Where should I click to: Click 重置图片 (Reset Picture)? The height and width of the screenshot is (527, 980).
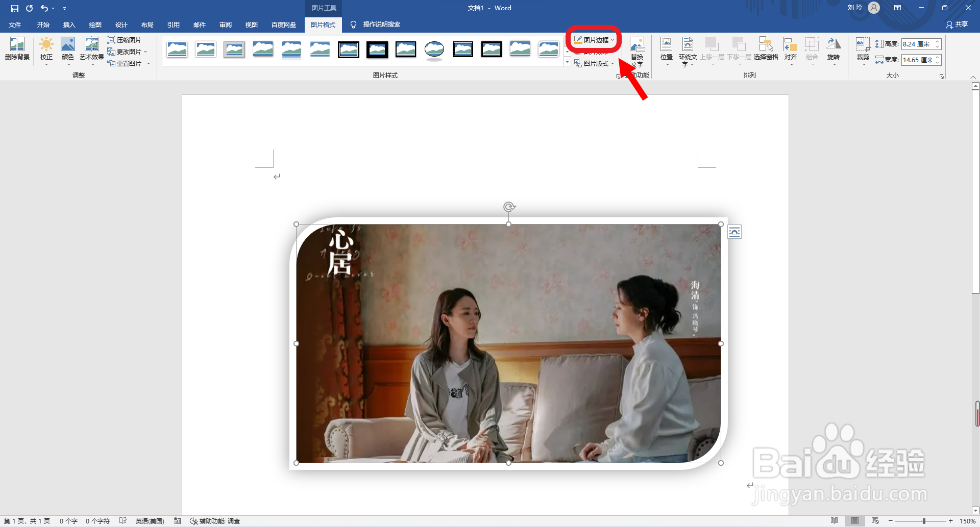point(125,63)
